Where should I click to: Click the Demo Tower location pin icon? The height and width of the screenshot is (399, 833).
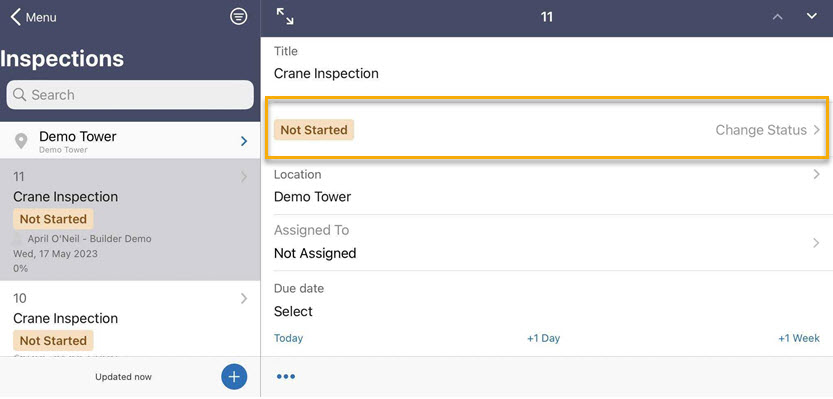coord(21,141)
